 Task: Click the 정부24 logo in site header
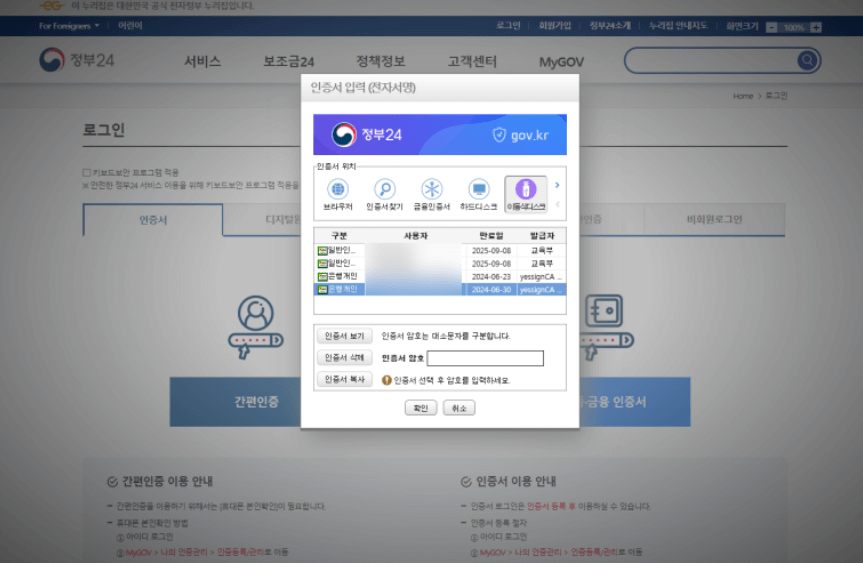point(77,59)
